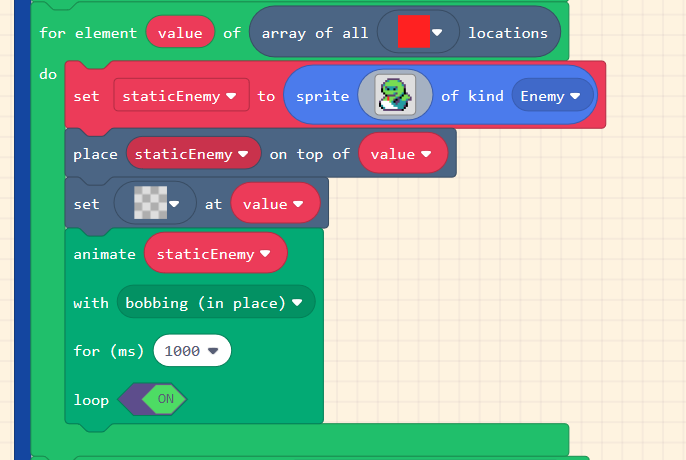Click the value variable in for element header
The height and width of the screenshot is (460, 686).
[180, 33]
